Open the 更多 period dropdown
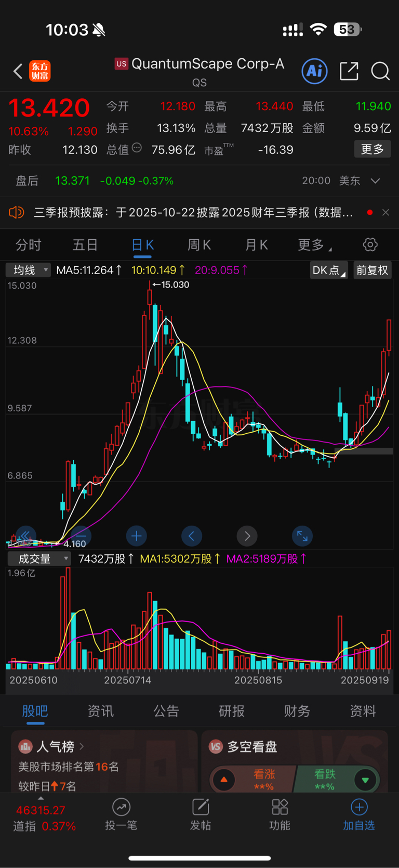Screen dimensions: 399x868 click(x=314, y=244)
